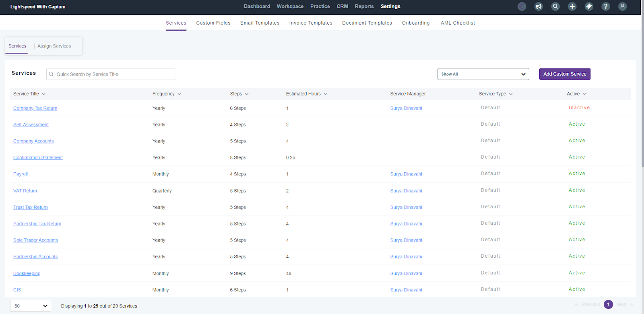Open the global search magnifier icon
This screenshot has width=644, height=314.
click(x=555, y=6)
